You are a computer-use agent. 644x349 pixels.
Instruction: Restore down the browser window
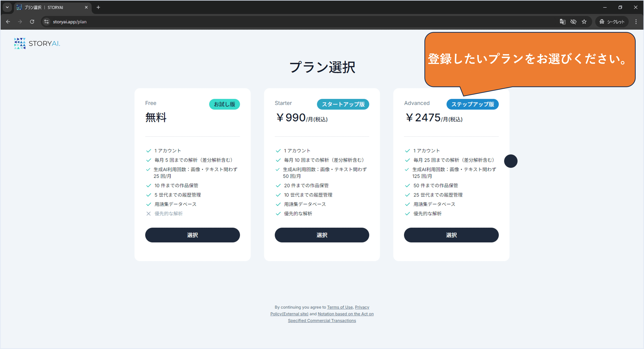620,7
